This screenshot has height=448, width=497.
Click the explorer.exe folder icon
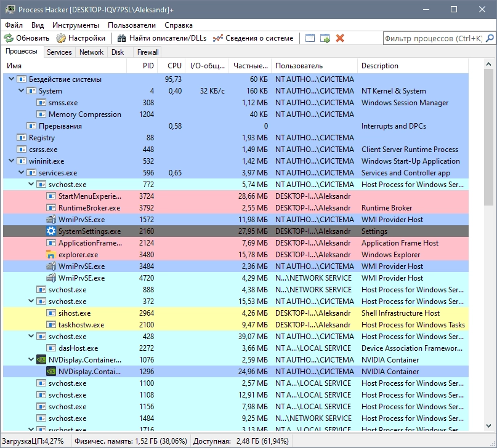pos(51,255)
